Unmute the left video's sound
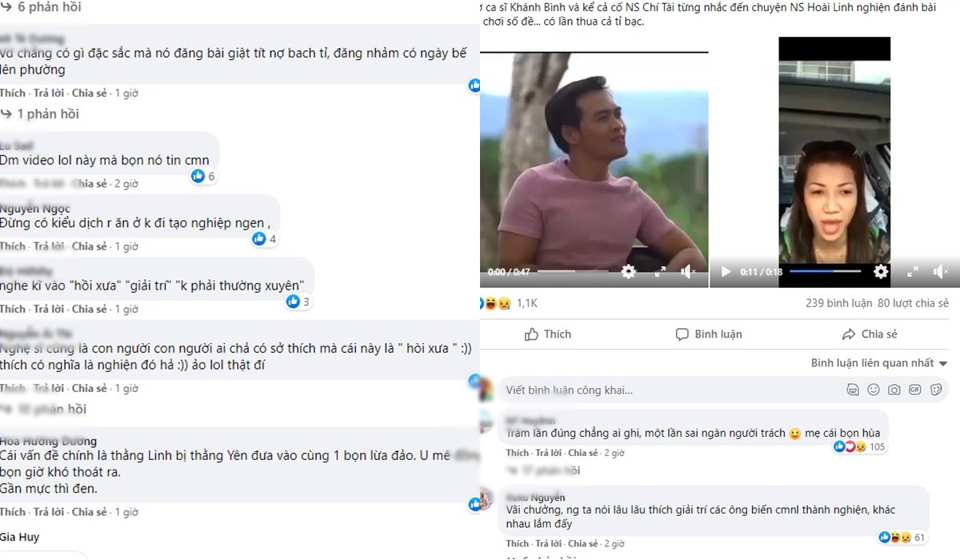This screenshot has height=560, width=960. tap(689, 272)
